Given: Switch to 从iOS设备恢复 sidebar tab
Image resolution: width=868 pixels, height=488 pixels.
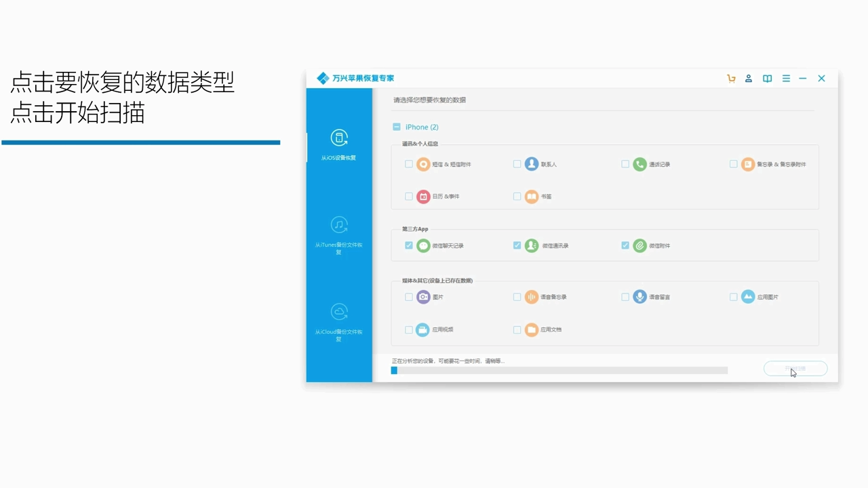Looking at the screenshot, I should (x=339, y=144).
